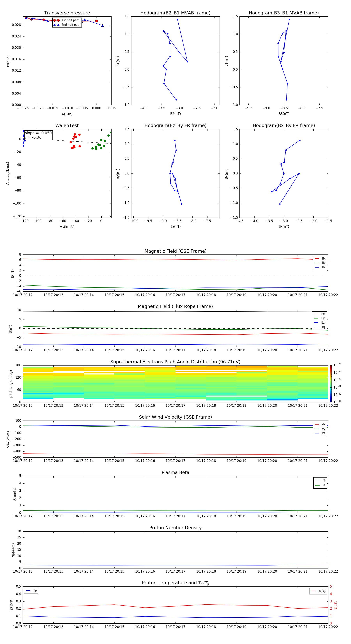
Task: Click the '10/17 20:17' tick under proton temperature
Action: pos(175,627)
